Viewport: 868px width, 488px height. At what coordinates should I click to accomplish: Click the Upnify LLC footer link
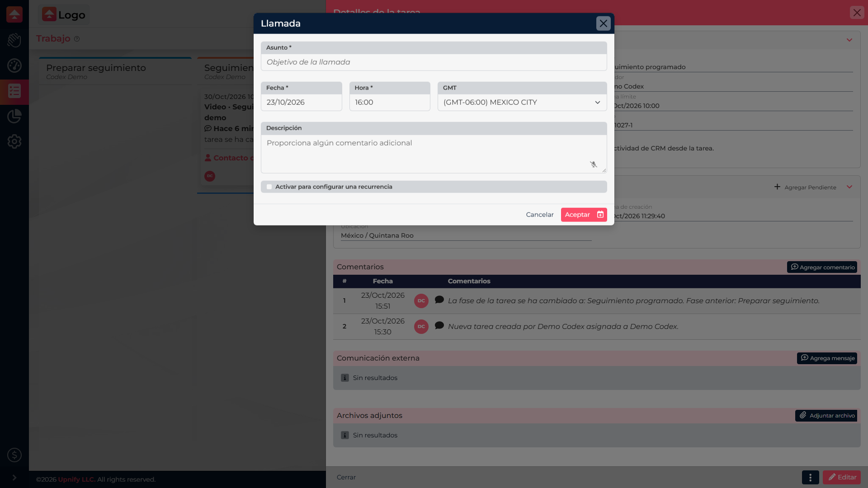[x=76, y=479]
